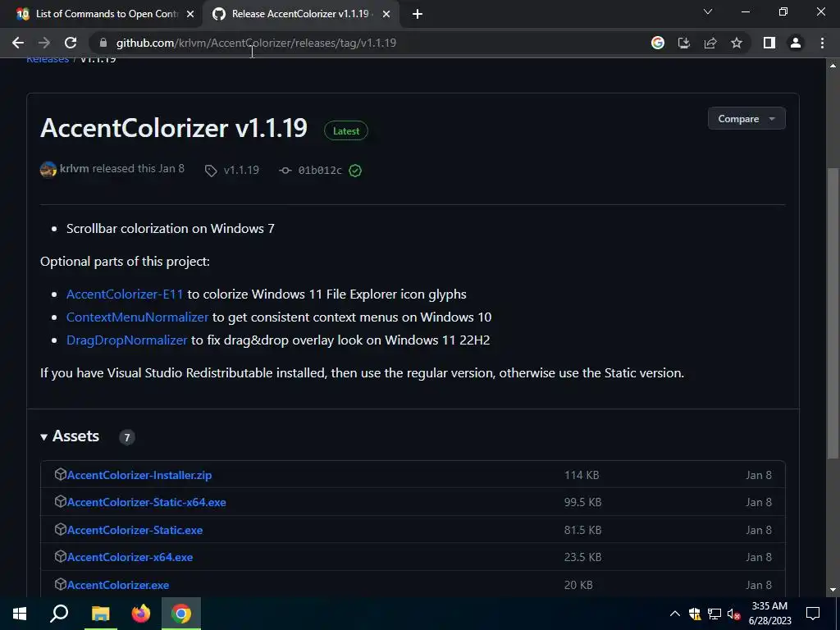The image size is (840, 630).
Task: Close the List of Commands tab
Action: (190, 15)
